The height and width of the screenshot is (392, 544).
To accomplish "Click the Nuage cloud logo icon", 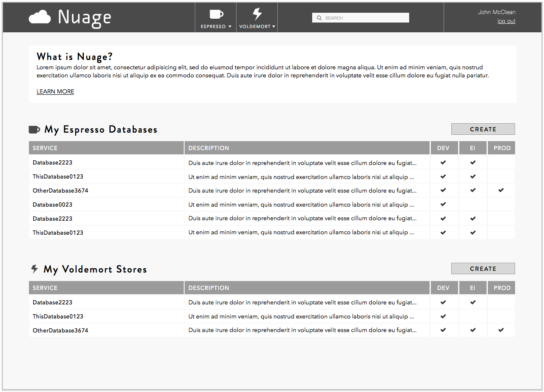I will pyautogui.click(x=40, y=17).
